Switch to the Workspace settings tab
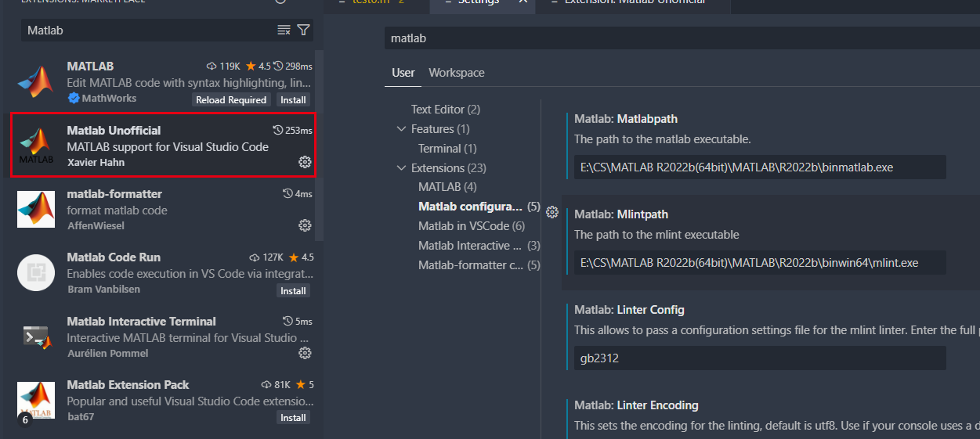 pyautogui.click(x=457, y=73)
